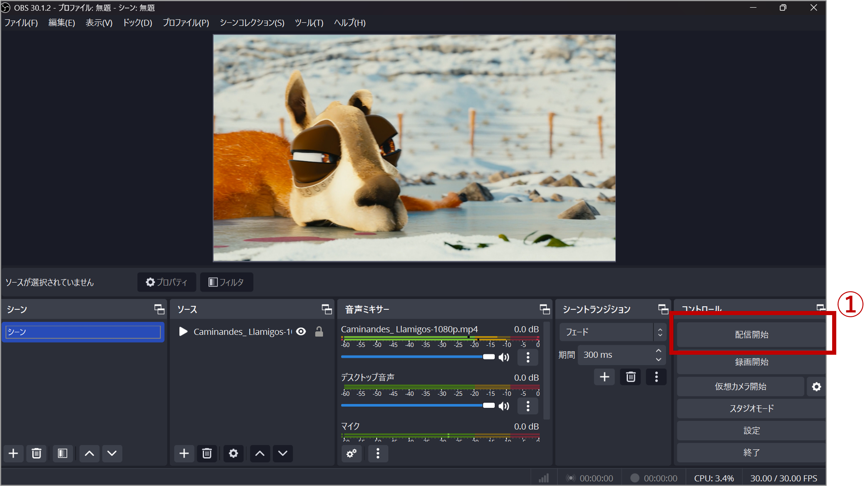Open the Fade transition dropdown
The width and height of the screenshot is (868, 486).
[x=612, y=332]
